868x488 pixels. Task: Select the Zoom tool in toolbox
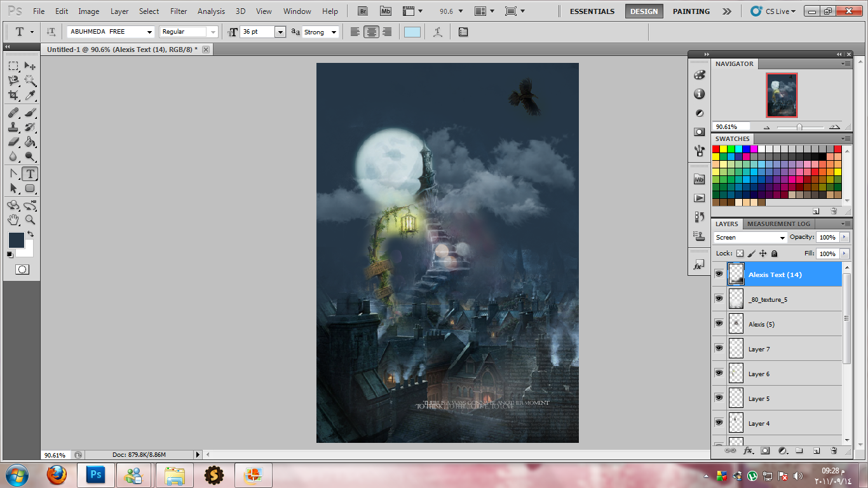(x=30, y=220)
